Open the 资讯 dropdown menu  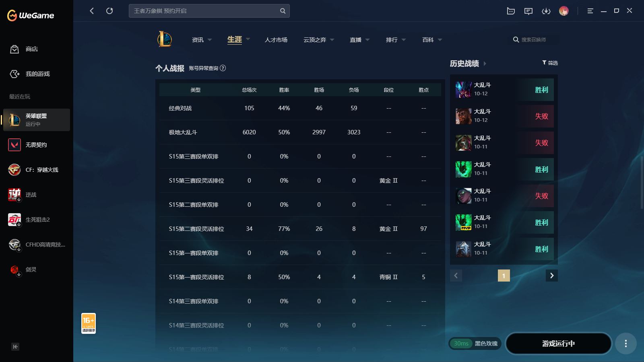tap(201, 40)
